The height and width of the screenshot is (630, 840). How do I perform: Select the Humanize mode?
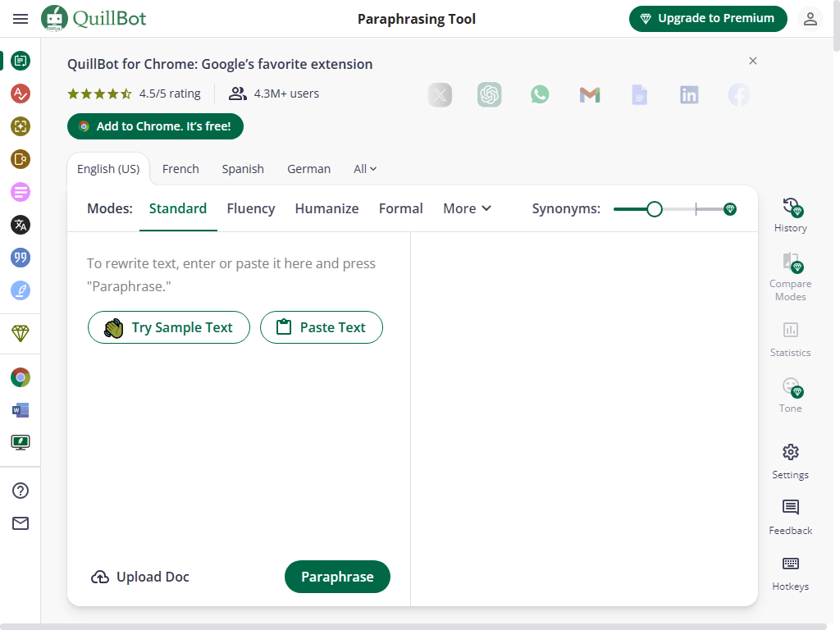[x=326, y=208]
